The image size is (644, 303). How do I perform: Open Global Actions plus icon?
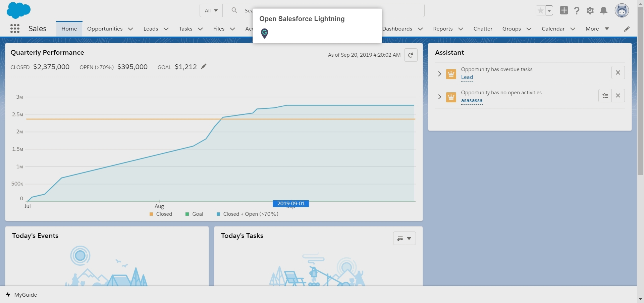[x=564, y=10]
